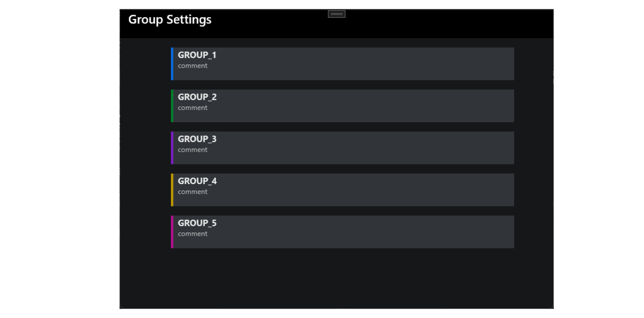
Task: Select the comment text under GROUP_4
Action: 192,192
